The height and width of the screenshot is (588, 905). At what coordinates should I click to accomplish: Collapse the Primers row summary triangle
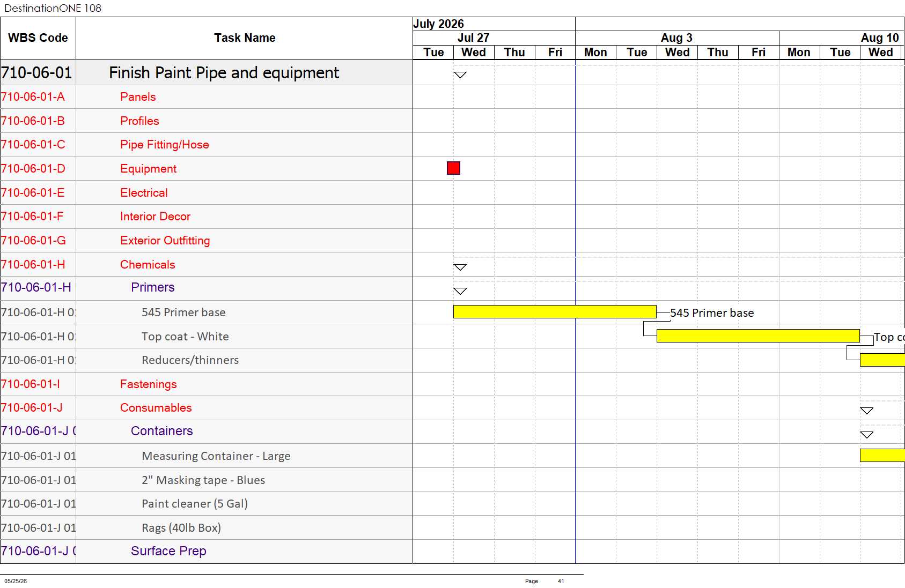(460, 291)
